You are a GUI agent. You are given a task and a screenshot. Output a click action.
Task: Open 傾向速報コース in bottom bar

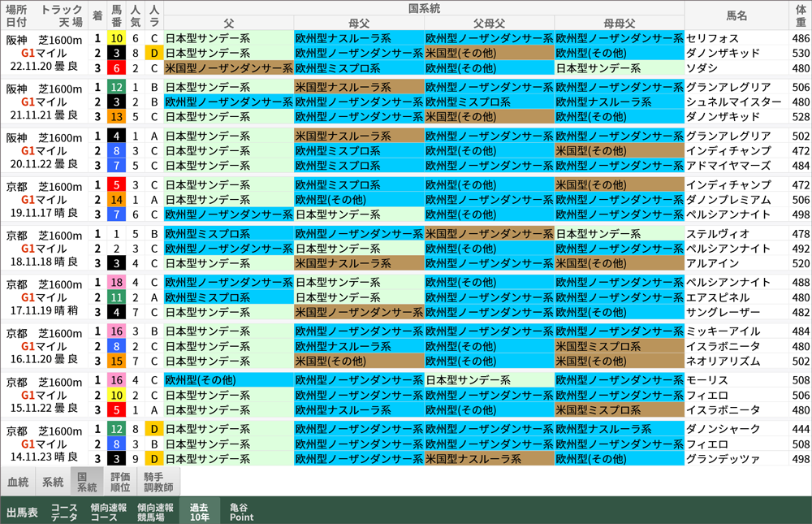pyautogui.click(x=108, y=512)
